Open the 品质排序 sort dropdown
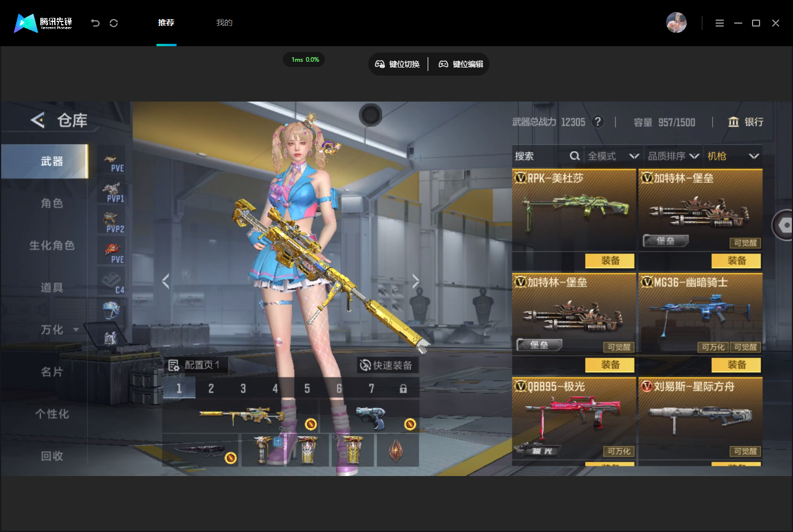 click(674, 156)
